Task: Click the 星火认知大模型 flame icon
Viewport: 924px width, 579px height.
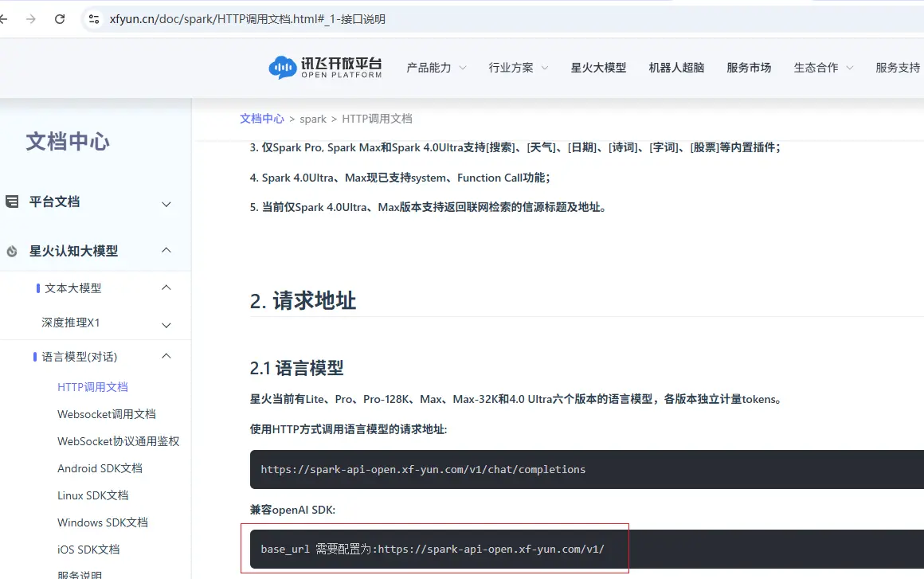Action: 12,252
